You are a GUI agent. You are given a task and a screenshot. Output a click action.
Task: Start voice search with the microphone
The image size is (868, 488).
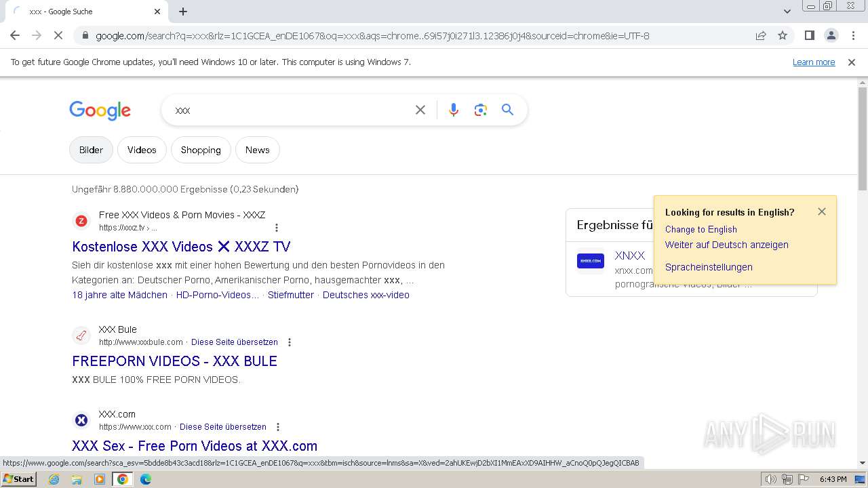click(x=454, y=110)
